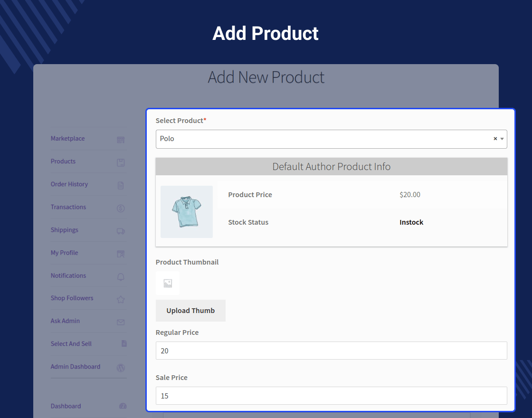Click the Product Price label
The width and height of the screenshot is (532, 418).
(250, 194)
